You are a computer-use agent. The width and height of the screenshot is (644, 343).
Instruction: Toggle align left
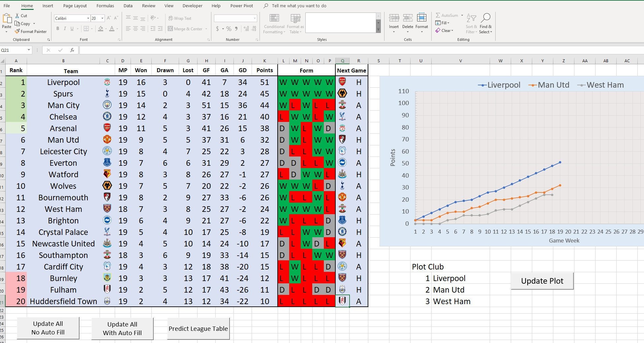[128, 29]
